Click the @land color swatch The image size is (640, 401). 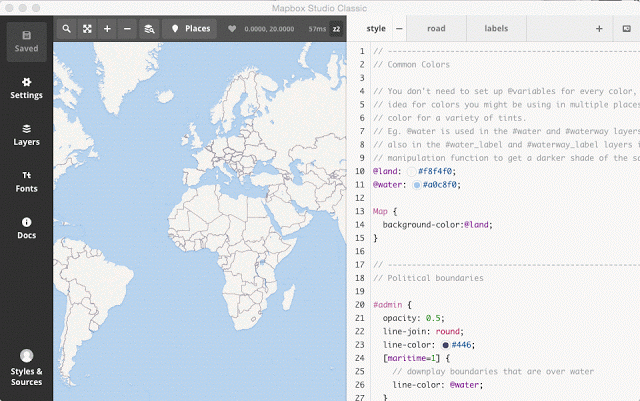[411, 172]
